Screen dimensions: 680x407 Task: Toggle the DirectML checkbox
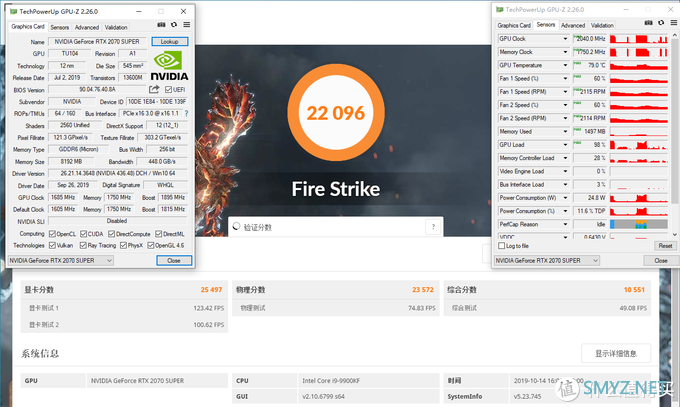pyautogui.click(x=159, y=234)
